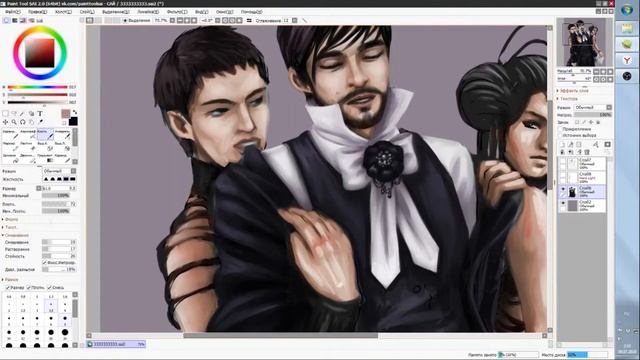This screenshot has width=640, height=360.
Task: Show the swatches panel icon
Action: [31, 20]
